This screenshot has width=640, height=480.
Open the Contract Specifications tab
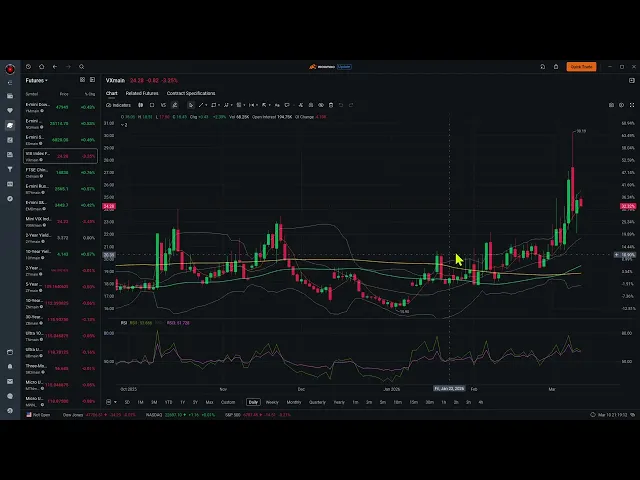coord(191,93)
